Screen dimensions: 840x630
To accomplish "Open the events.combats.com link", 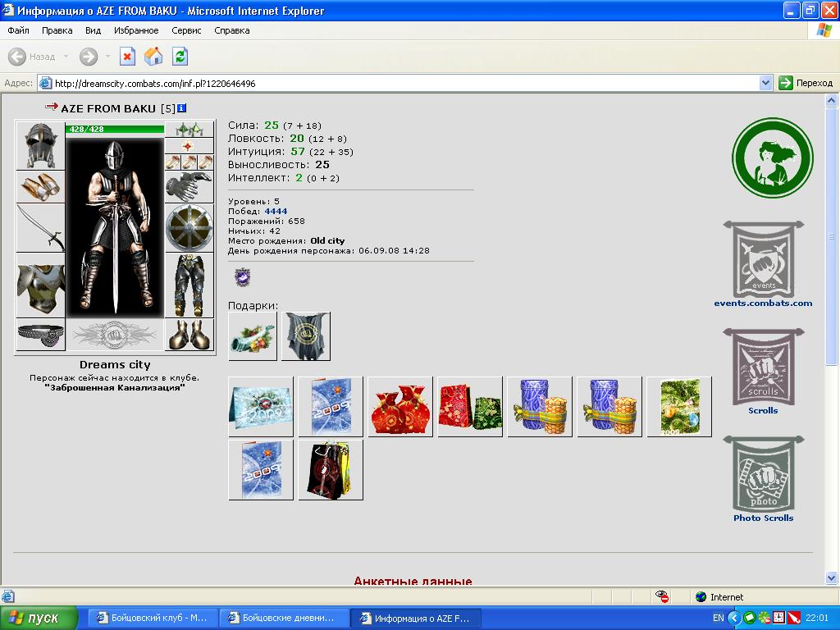I will tap(763, 304).
